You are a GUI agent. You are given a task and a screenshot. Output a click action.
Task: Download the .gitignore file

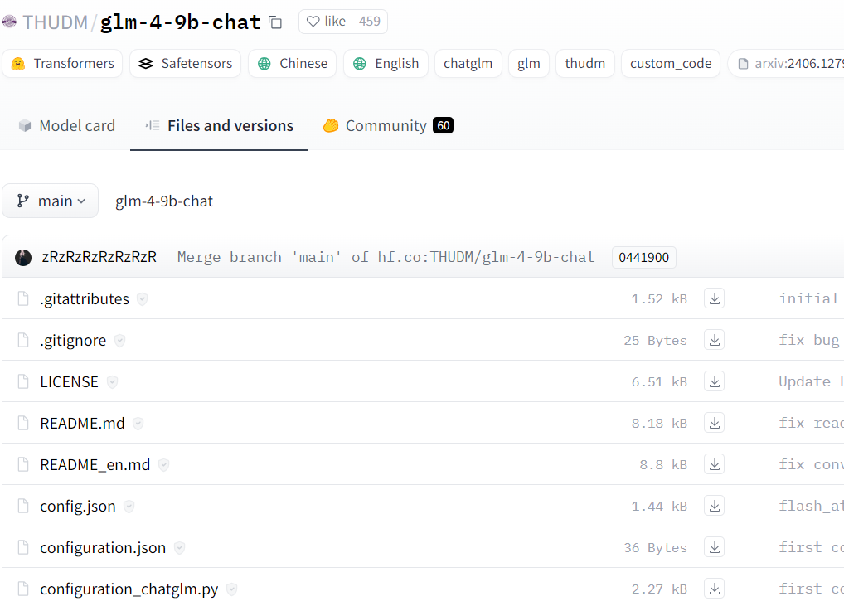pos(715,340)
